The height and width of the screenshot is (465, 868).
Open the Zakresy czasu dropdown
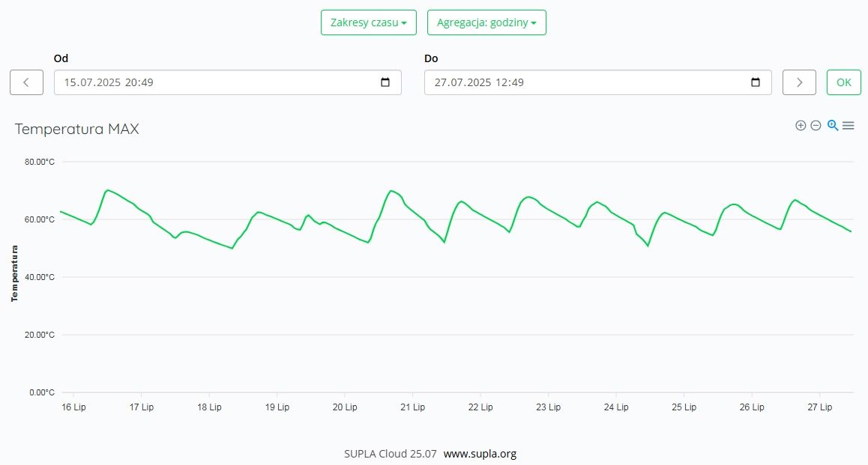coord(369,22)
